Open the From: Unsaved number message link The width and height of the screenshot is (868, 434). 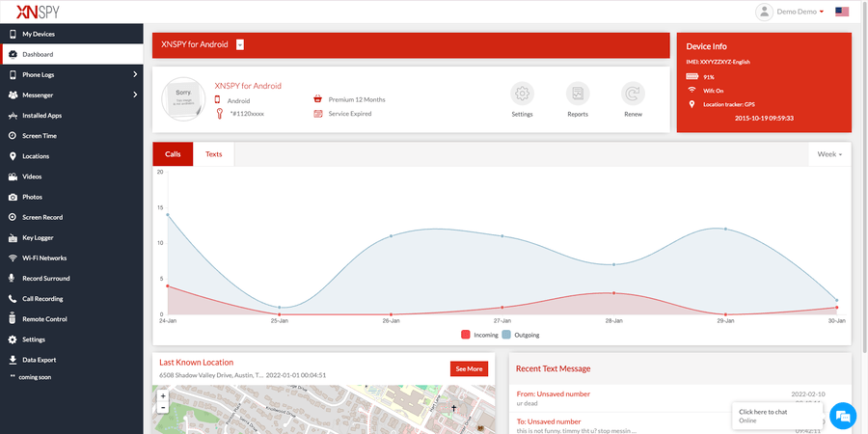coord(553,394)
